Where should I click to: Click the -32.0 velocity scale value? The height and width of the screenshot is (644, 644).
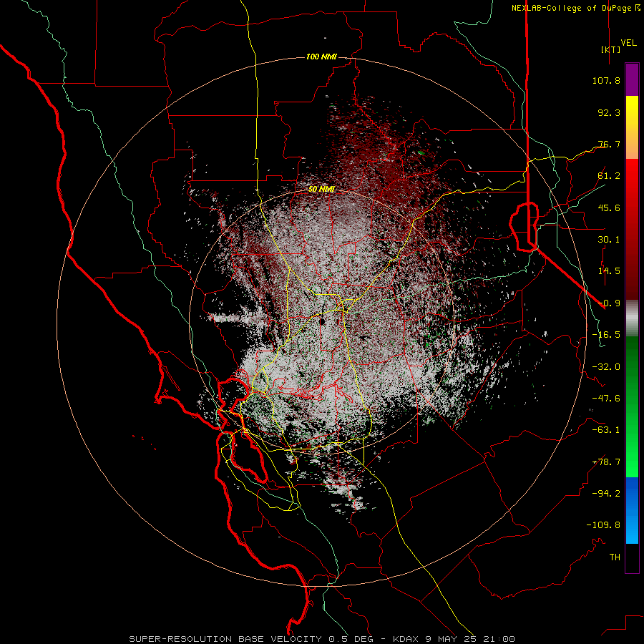pos(606,367)
